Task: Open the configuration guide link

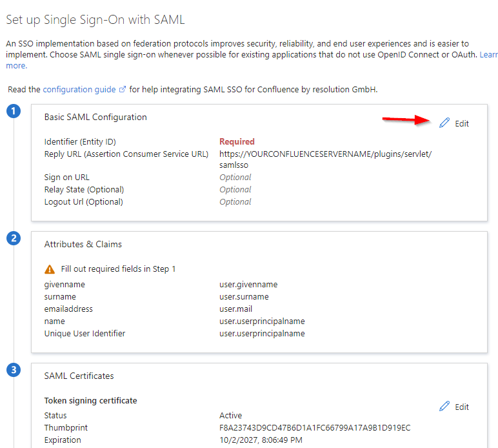Action: coord(79,90)
